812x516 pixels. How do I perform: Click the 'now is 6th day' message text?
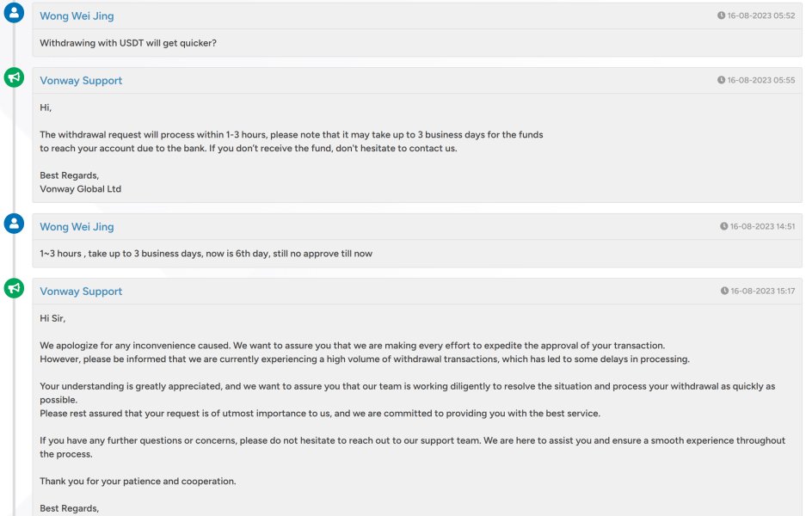coord(206,254)
